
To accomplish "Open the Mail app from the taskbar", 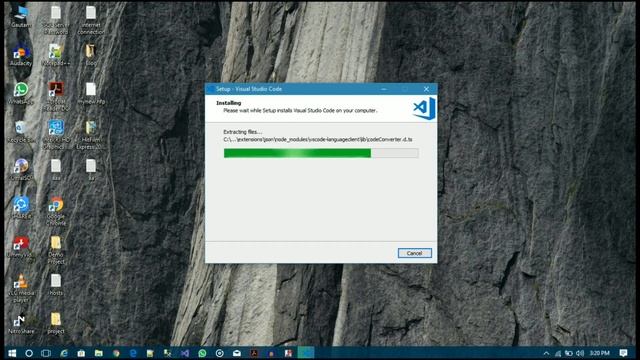I will (237, 353).
